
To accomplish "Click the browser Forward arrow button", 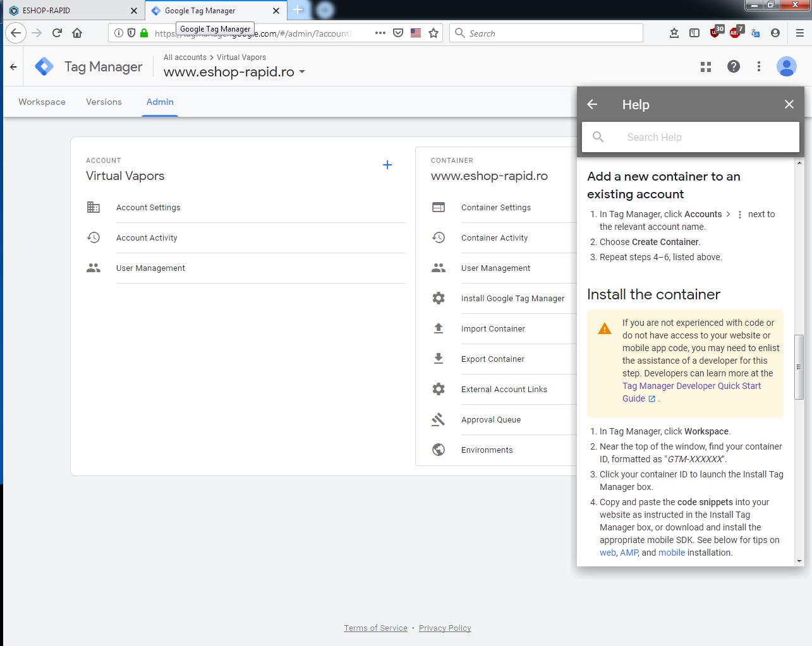I will [x=37, y=33].
